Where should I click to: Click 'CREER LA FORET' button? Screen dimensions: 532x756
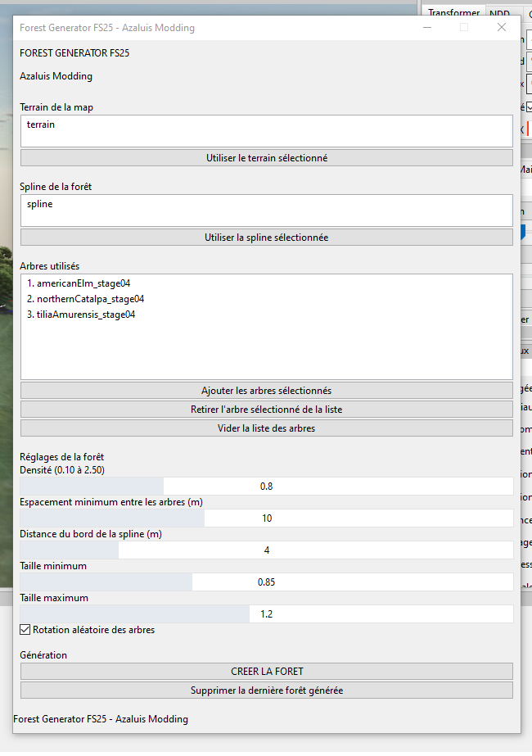coord(267,671)
